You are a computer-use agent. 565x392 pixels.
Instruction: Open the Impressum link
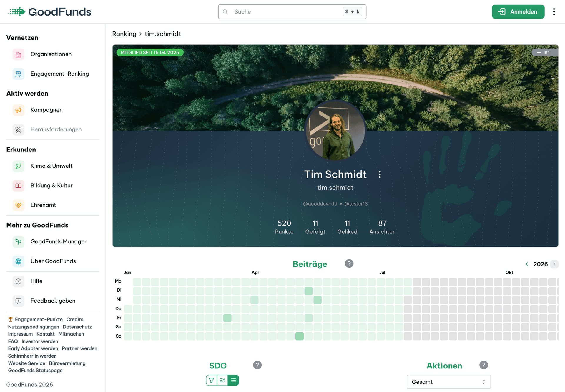(x=20, y=334)
